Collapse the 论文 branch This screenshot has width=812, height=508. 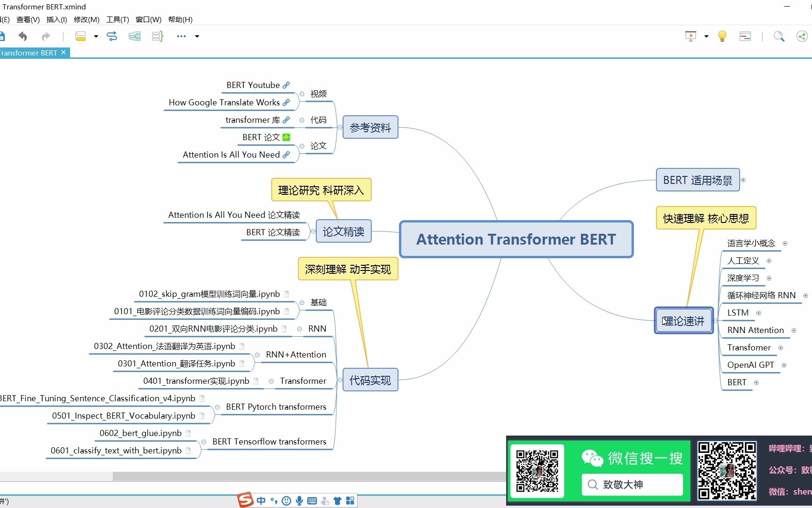click(x=302, y=146)
